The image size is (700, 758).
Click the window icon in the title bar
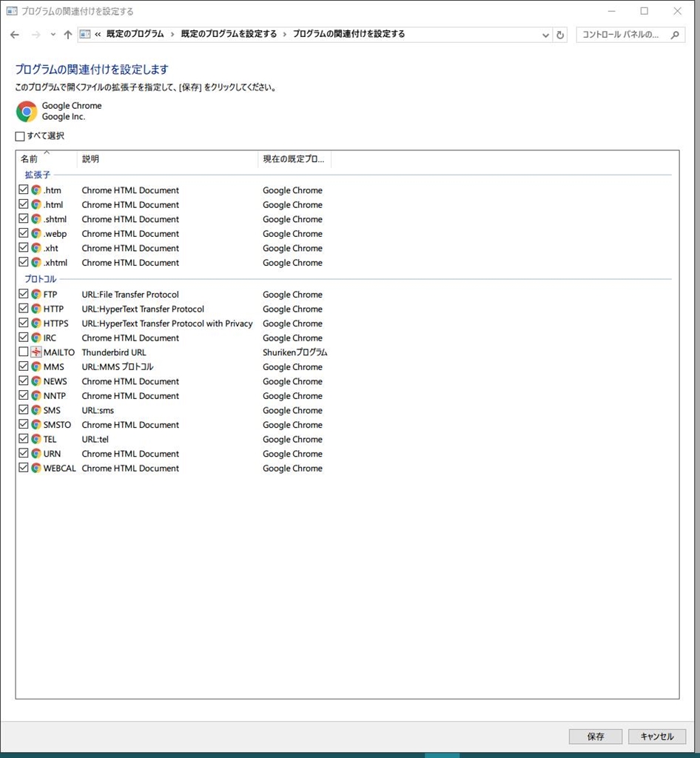coord(12,11)
